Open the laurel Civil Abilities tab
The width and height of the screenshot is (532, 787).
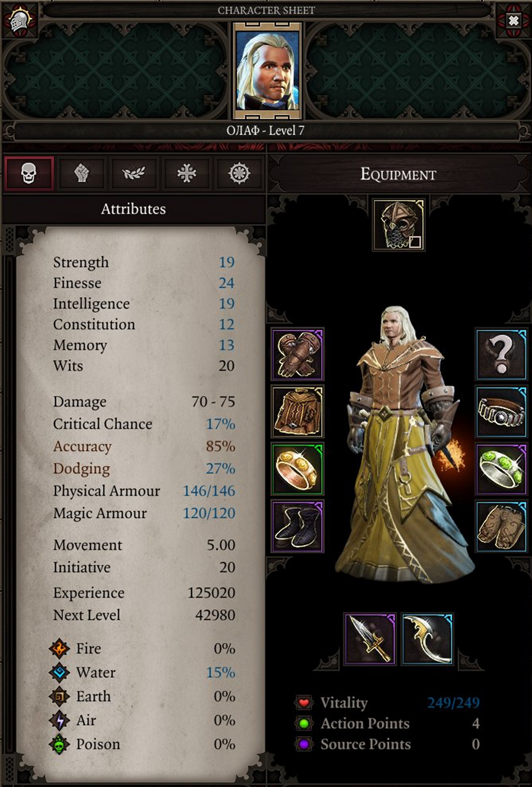pyautogui.click(x=133, y=173)
